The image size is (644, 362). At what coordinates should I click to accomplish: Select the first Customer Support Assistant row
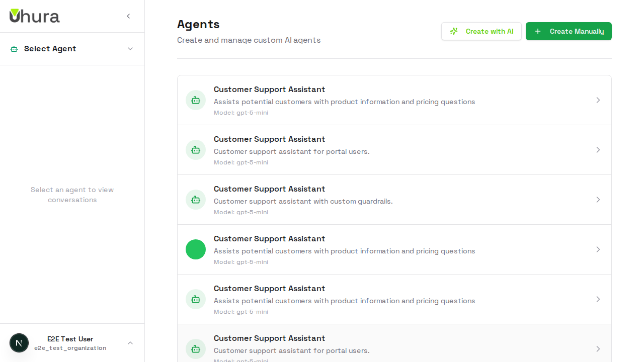tap(394, 100)
